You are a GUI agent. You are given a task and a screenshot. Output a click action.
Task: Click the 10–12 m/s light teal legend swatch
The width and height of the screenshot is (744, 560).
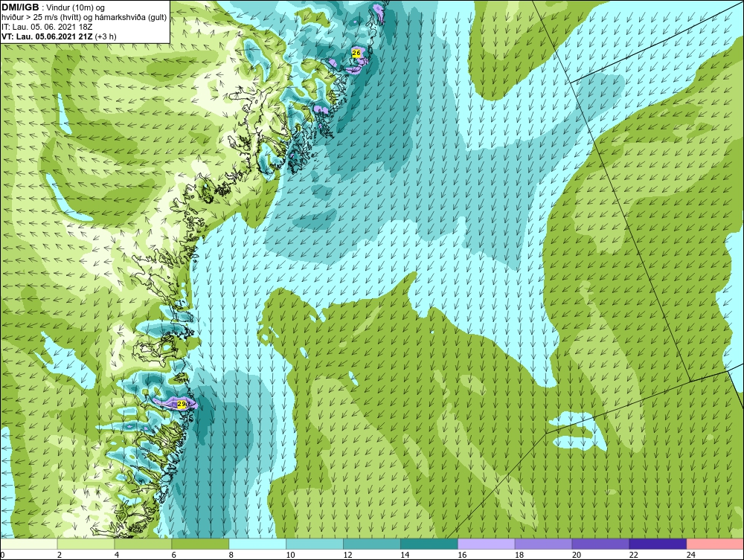pos(315,544)
